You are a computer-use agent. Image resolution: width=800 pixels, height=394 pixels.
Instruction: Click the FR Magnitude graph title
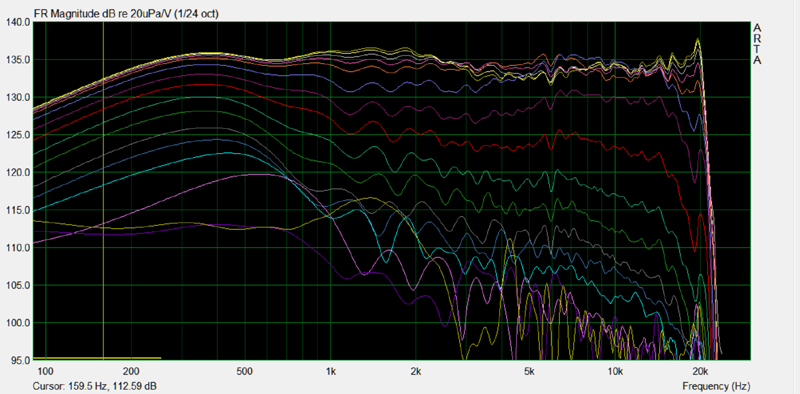point(126,14)
